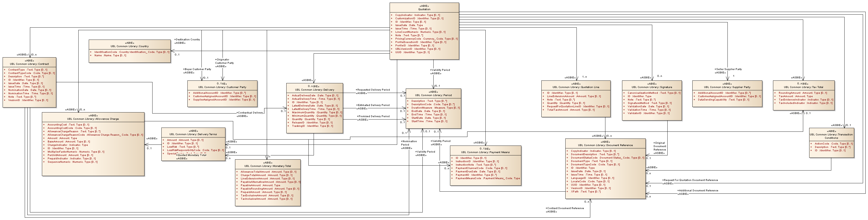The image size is (868, 220).
Task: Select the UBL Common Library::Country class title
Action: [x=129, y=46]
